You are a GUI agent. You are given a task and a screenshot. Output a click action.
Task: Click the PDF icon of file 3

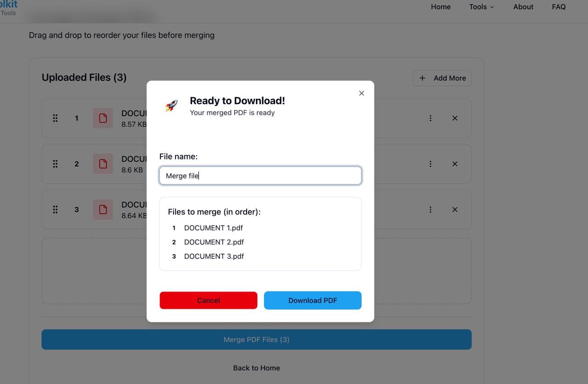coord(103,209)
